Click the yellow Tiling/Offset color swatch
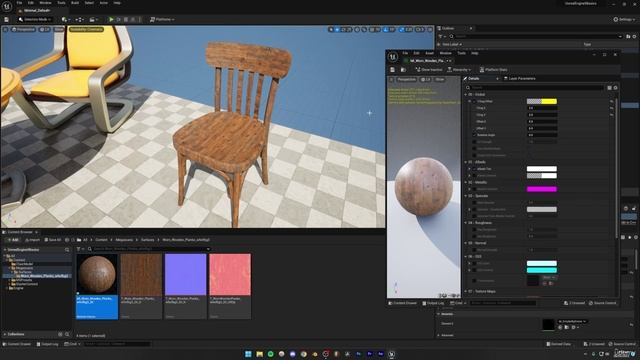Image resolution: width=640 pixels, height=360 pixels. tap(542, 101)
